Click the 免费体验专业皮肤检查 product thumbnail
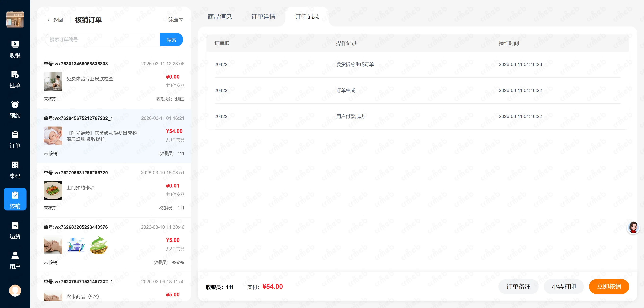This screenshot has height=308, width=644. click(x=53, y=81)
